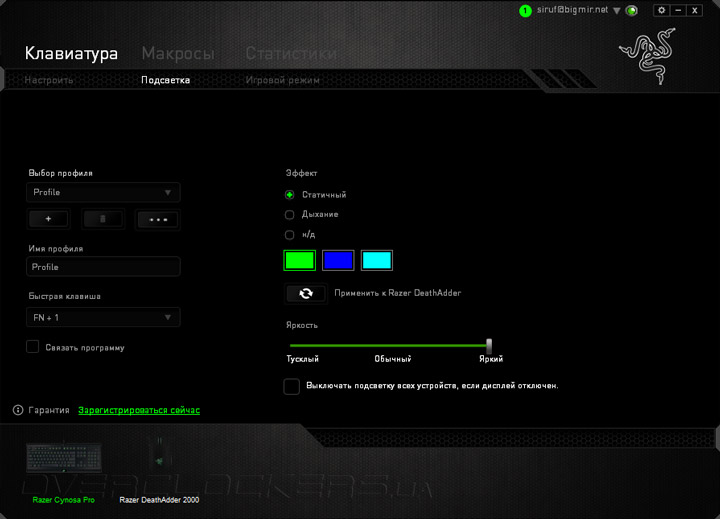
Task: Open the Быстрая клавиша FN + 1 dropdown
Action: click(x=103, y=317)
